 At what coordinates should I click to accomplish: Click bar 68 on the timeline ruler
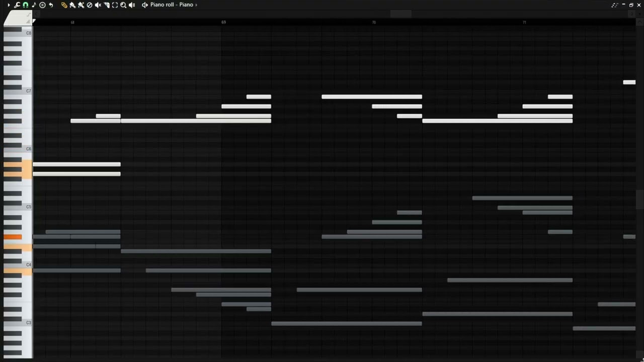click(x=72, y=23)
